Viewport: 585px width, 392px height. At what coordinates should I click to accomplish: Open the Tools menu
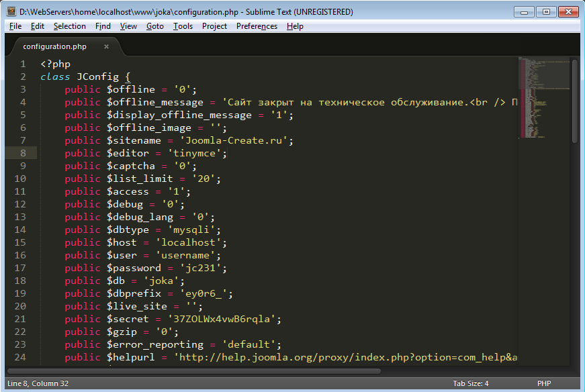pos(182,26)
